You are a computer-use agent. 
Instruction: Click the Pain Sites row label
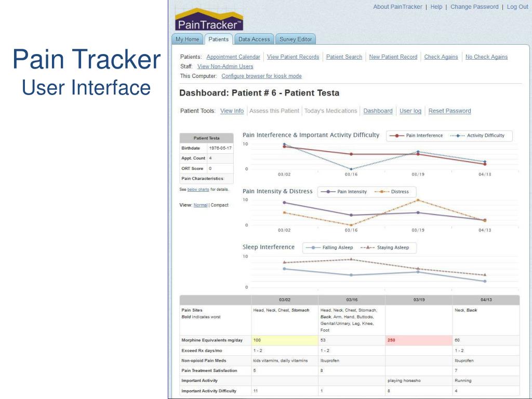pyautogui.click(x=192, y=310)
